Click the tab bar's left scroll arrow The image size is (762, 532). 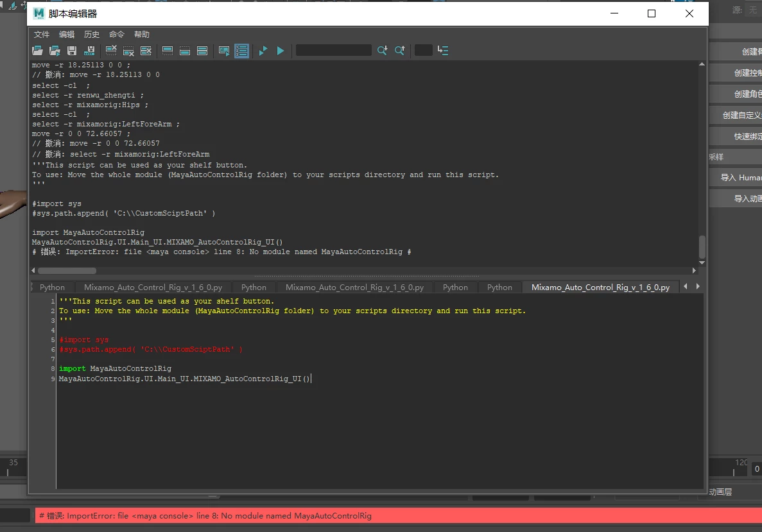(x=686, y=287)
